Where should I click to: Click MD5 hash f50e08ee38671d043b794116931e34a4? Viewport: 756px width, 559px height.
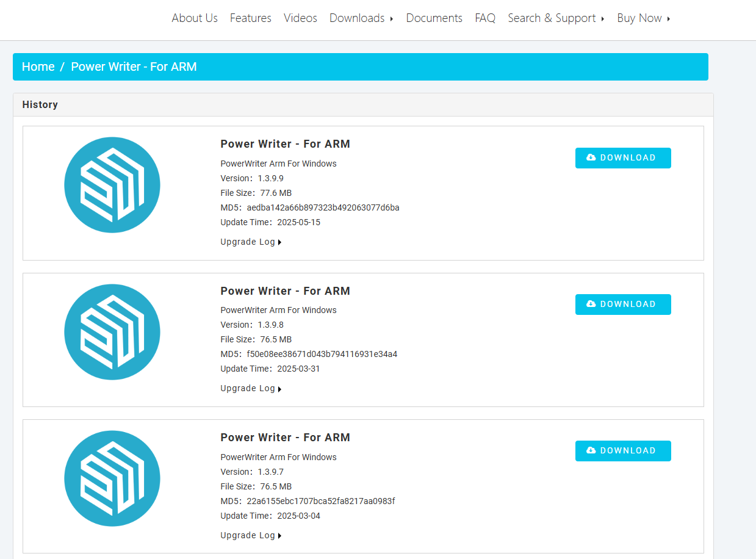point(322,354)
